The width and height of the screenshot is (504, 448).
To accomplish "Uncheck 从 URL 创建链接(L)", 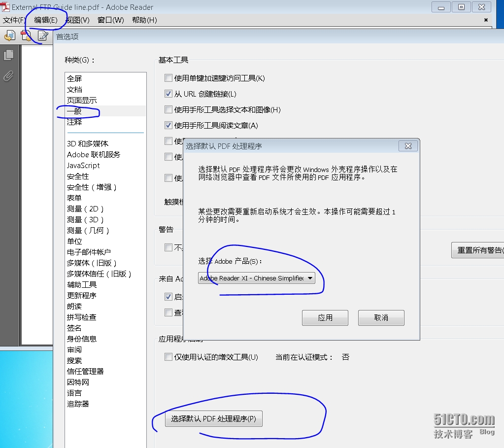I will point(168,94).
